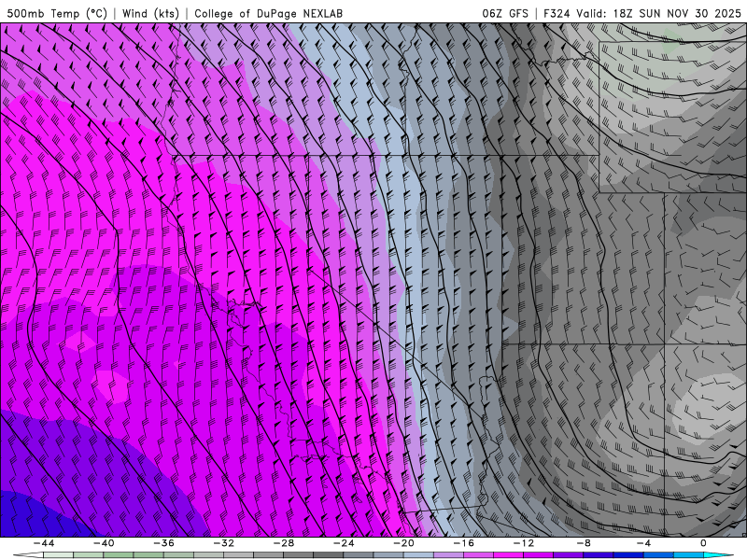Click the -44 color scale label
The height and width of the screenshot is (560, 747).
44,543
